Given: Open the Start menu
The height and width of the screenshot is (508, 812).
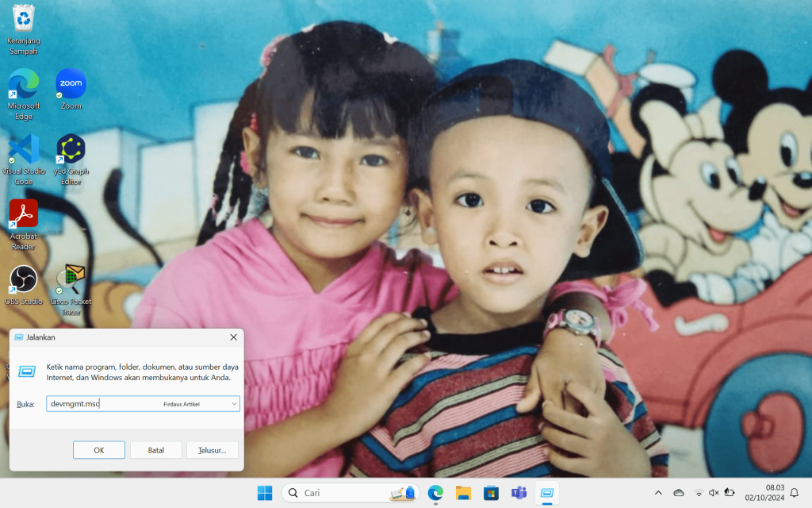Looking at the screenshot, I should coord(265,493).
